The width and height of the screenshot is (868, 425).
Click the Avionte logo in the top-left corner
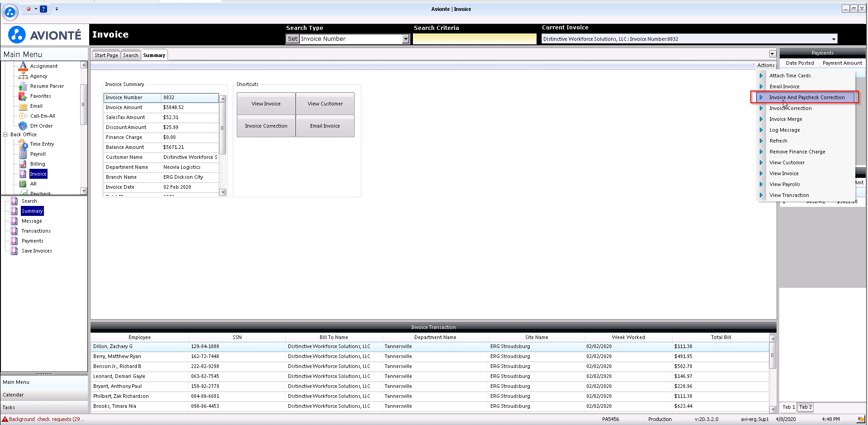(x=10, y=12)
